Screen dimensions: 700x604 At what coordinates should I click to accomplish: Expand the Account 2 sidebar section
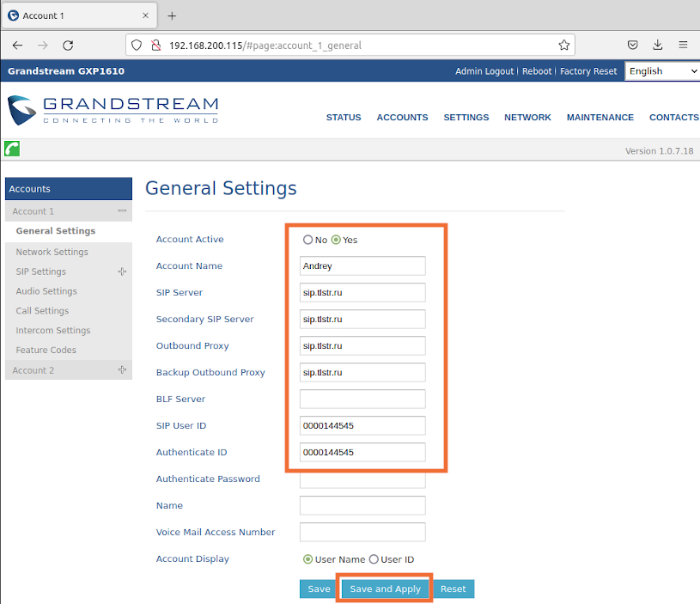[122, 369]
